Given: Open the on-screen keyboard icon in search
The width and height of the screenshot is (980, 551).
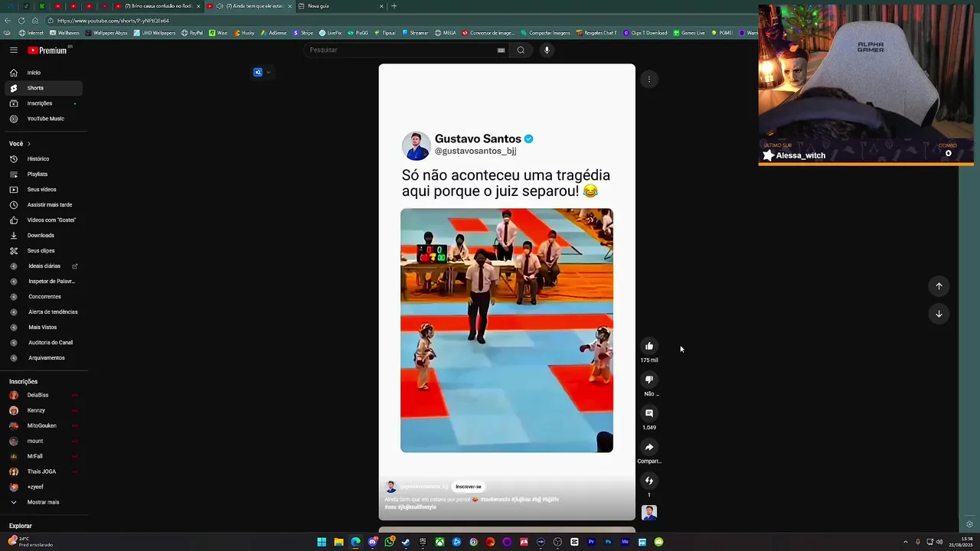Looking at the screenshot, I should point(501,51).
